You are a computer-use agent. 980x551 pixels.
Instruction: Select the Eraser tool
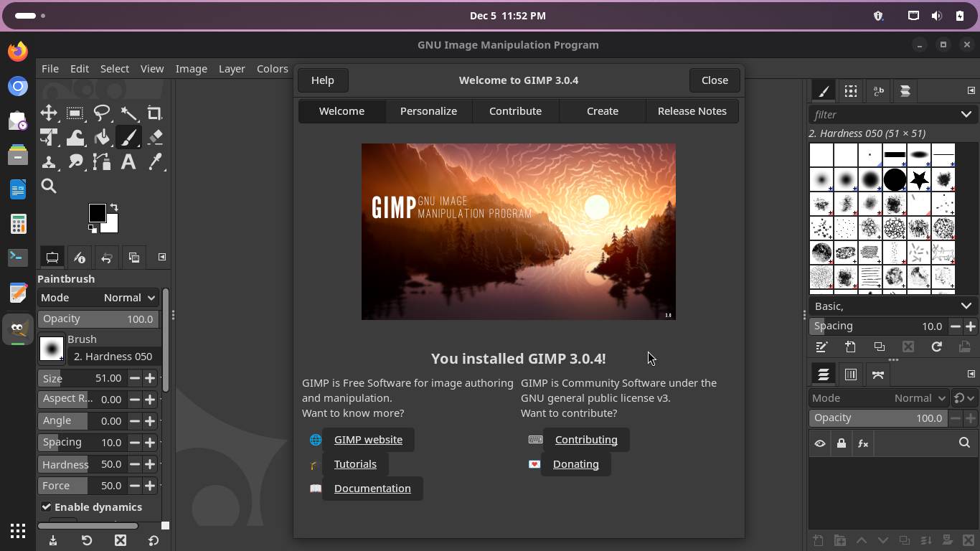pyautogui.click(x=155, y=138)
